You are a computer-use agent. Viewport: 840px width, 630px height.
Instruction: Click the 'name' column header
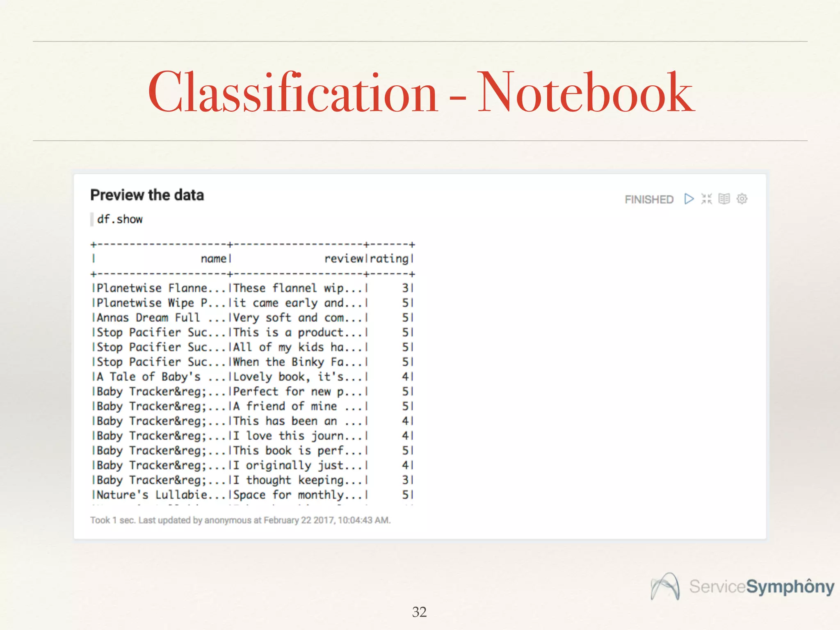213,258
